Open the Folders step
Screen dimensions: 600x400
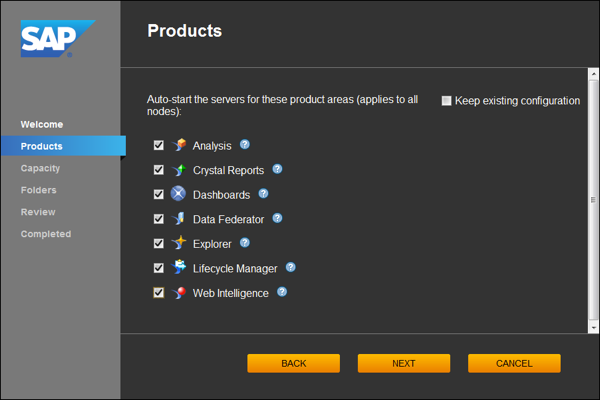coord(38,190)
